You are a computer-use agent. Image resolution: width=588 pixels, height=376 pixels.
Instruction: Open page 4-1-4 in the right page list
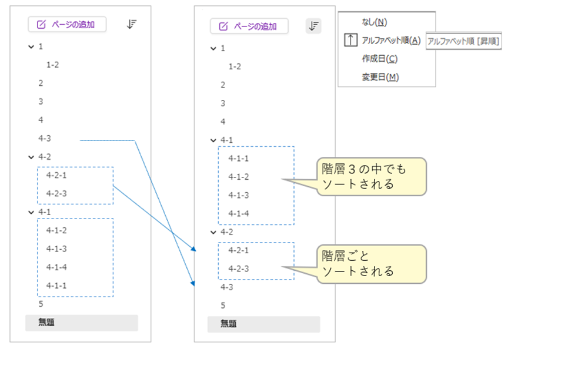[x=239, y=213]
